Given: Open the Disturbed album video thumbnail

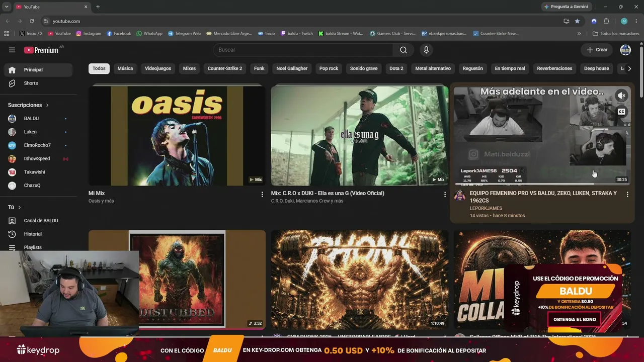Looking at the screenshot, I should [177, 280].
